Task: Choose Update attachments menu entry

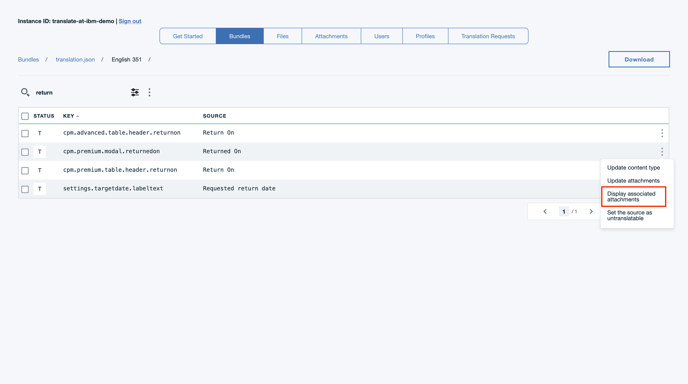Action: 634,180
